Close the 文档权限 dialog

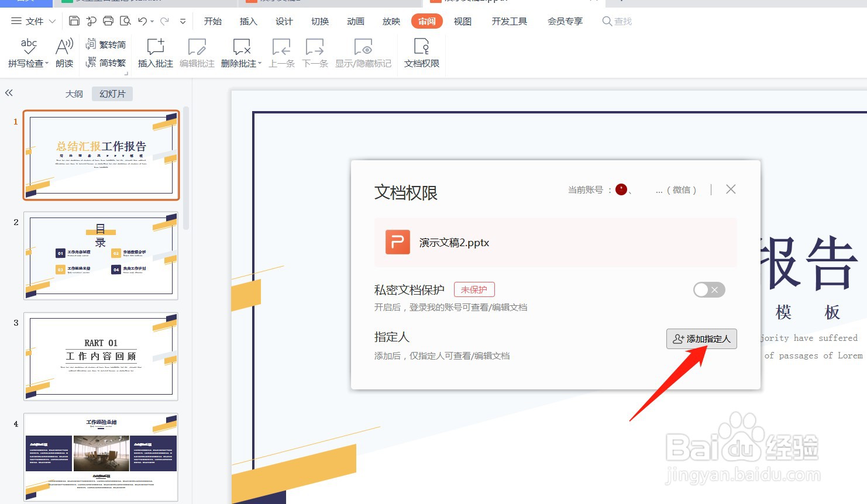tap(731, 189)
